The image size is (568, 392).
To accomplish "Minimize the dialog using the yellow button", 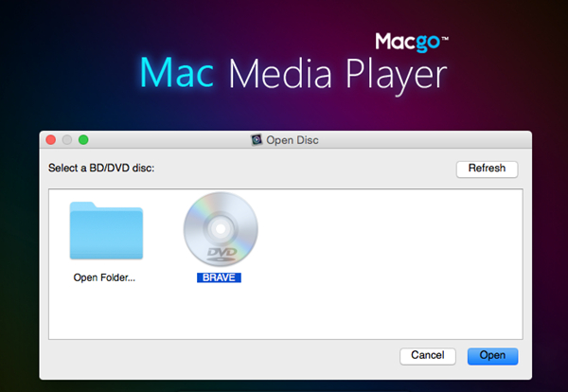I will 66,140.
